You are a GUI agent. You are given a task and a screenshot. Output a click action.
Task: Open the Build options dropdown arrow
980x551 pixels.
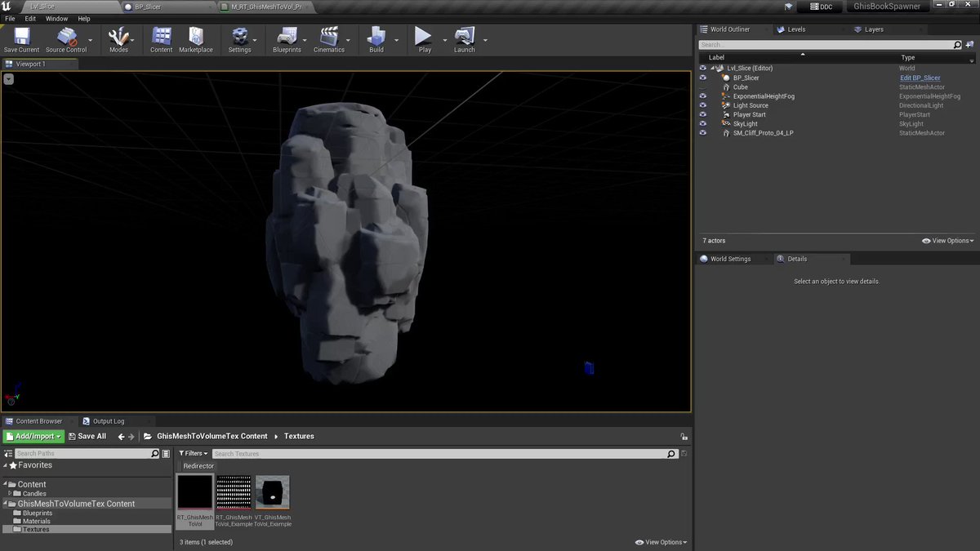(x=397, y=39)
